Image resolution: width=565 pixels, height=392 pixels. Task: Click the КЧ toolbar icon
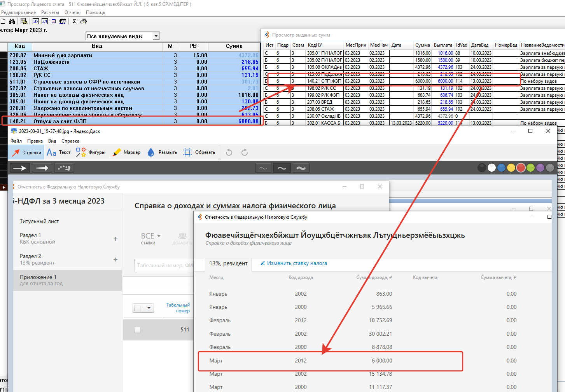(x=45, y=21)
